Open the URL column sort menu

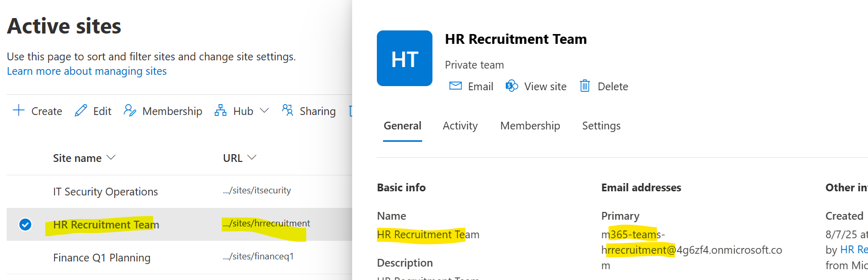(252, 158)
